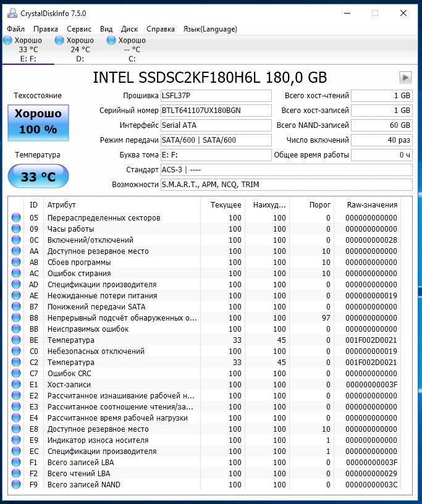Click status circle for attribute AA
This screenshot has height=504, width=422.
tap(16, 251)
